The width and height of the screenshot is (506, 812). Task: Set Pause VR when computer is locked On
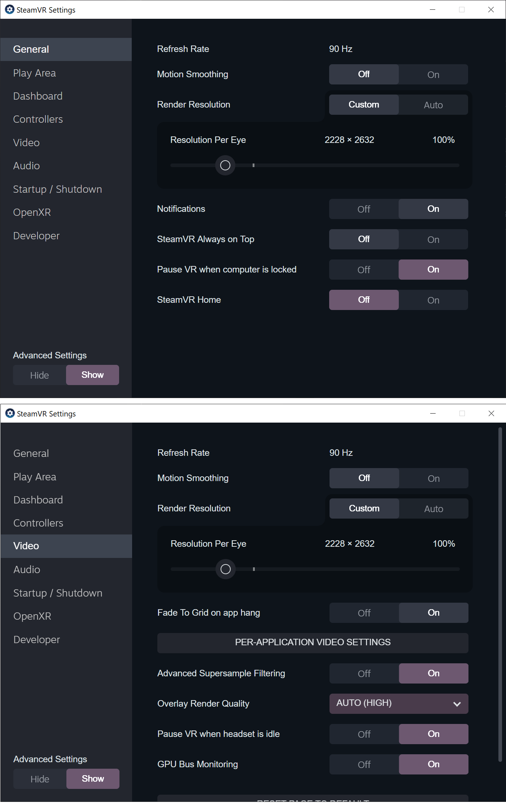click(x=433, y=270)
